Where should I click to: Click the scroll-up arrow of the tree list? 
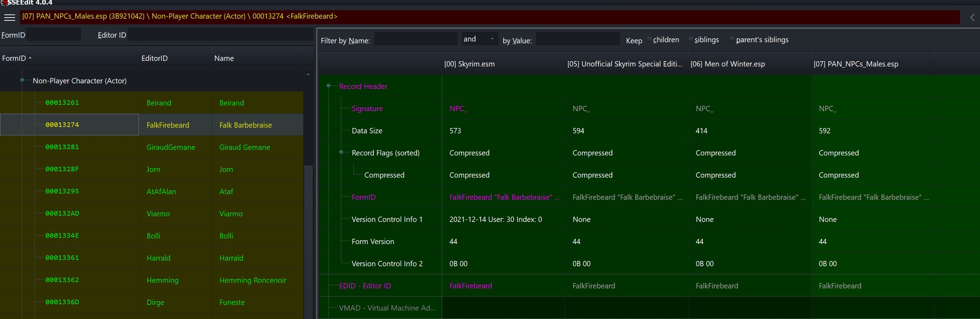308,75
